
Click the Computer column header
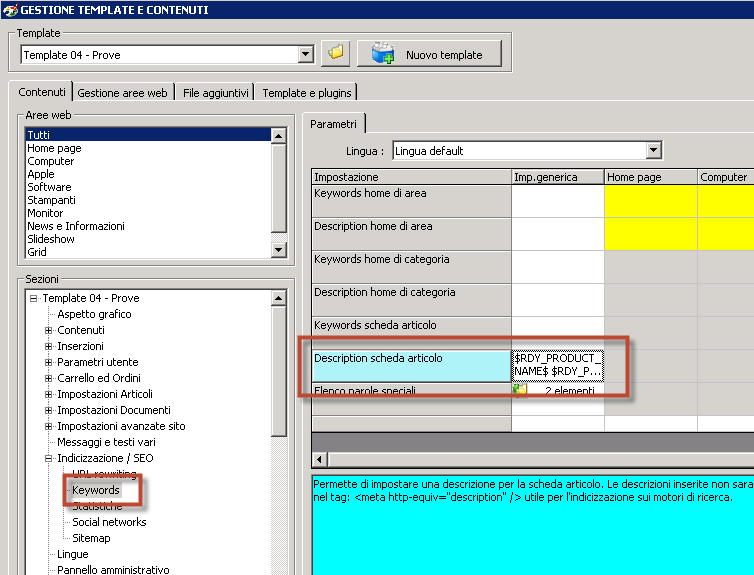pos(726,177)
